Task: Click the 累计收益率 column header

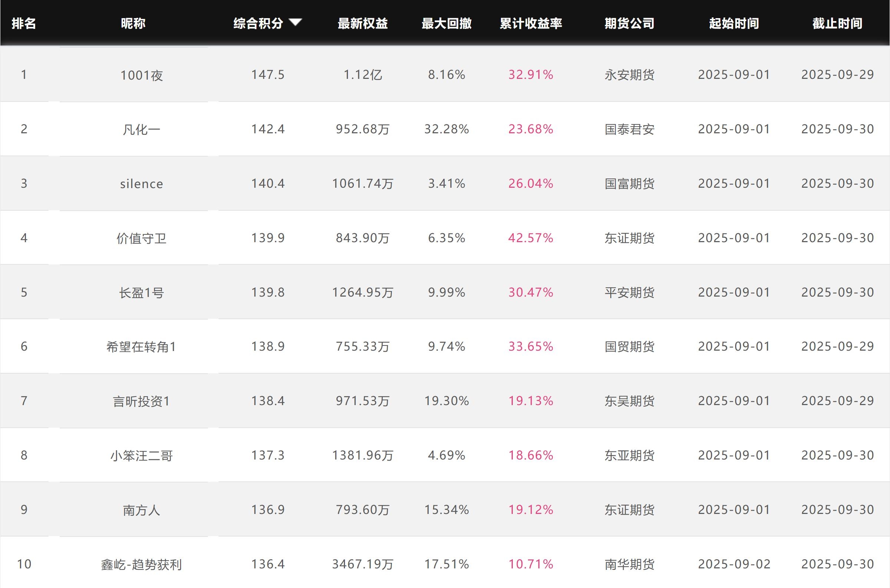Action: point(531,24)
